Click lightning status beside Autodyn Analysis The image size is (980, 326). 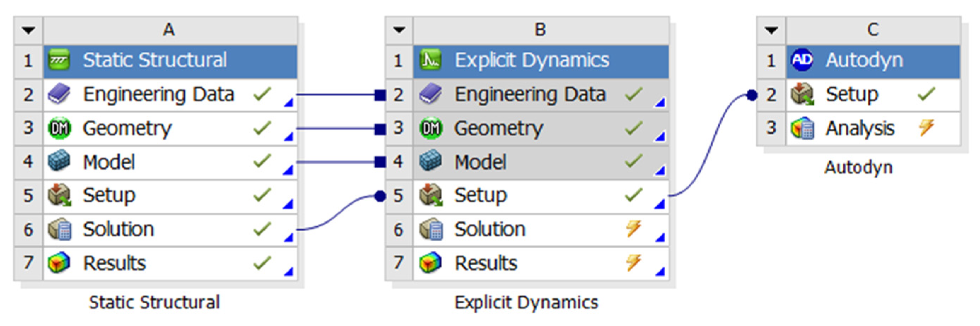click(926, 128)
